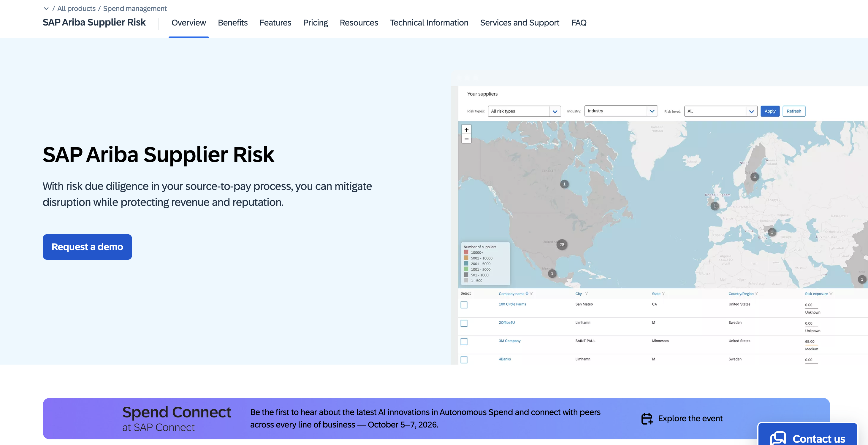Screen dimensions: 868x445
Task: Open the 4Banks supplier link
Action: coord(505,359)
